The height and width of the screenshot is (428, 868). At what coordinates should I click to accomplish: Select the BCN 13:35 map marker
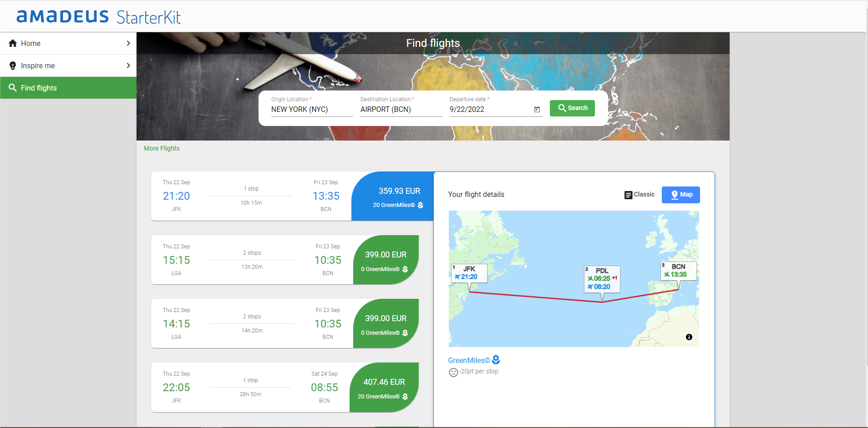678,271
